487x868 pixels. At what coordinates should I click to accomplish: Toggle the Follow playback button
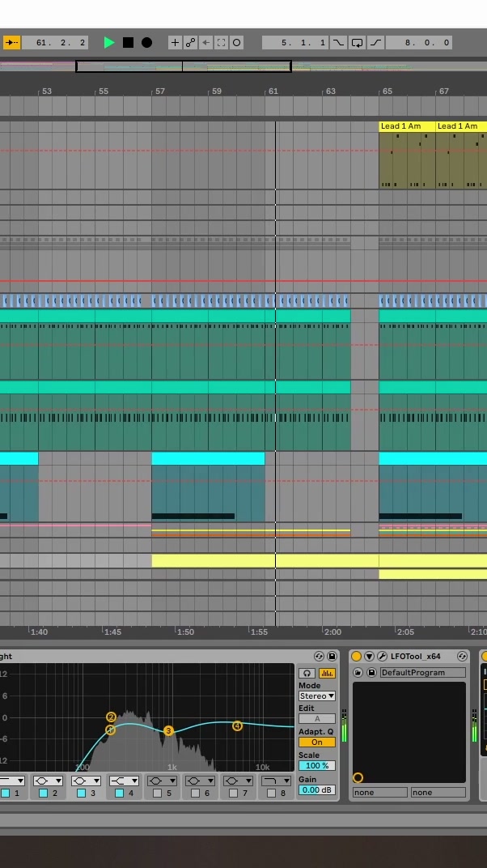pos(11,43)
